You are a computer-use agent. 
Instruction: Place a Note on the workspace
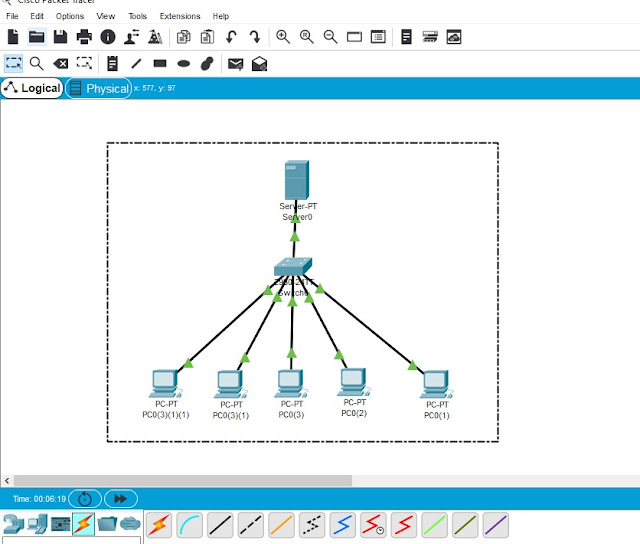tap(112, 63)
